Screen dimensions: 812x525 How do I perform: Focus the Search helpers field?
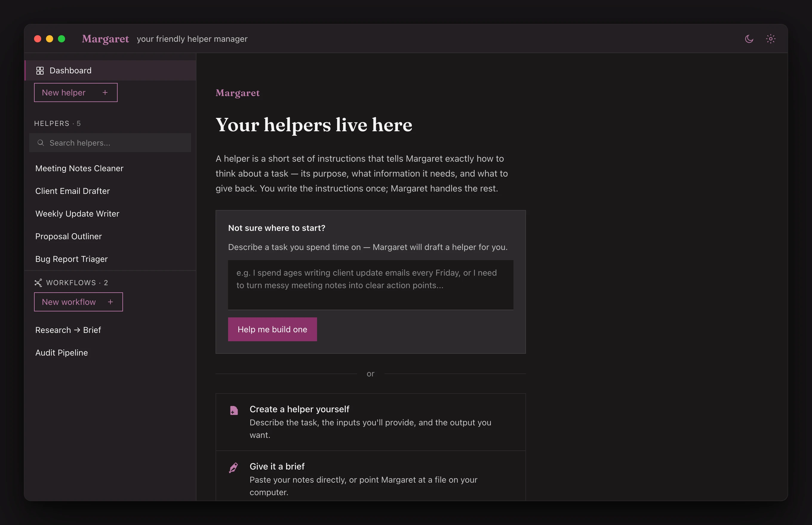pyautogui.click(x=110, y=143)
